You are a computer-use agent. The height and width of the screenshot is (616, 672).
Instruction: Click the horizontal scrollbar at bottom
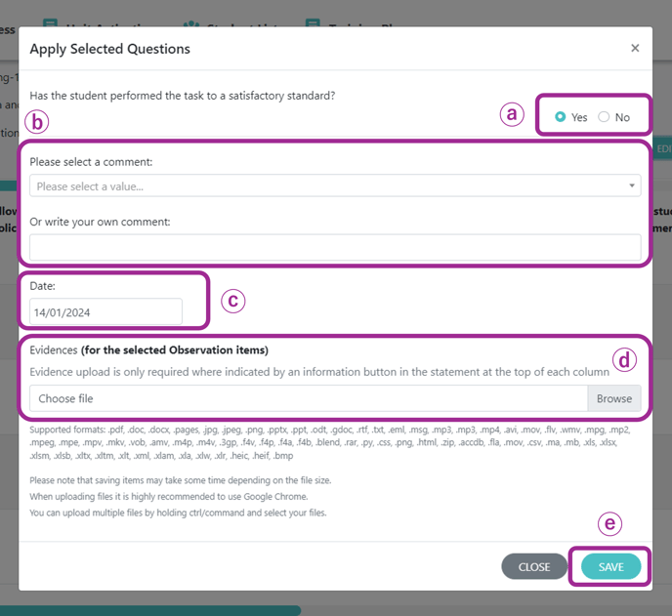pos(150,610)
